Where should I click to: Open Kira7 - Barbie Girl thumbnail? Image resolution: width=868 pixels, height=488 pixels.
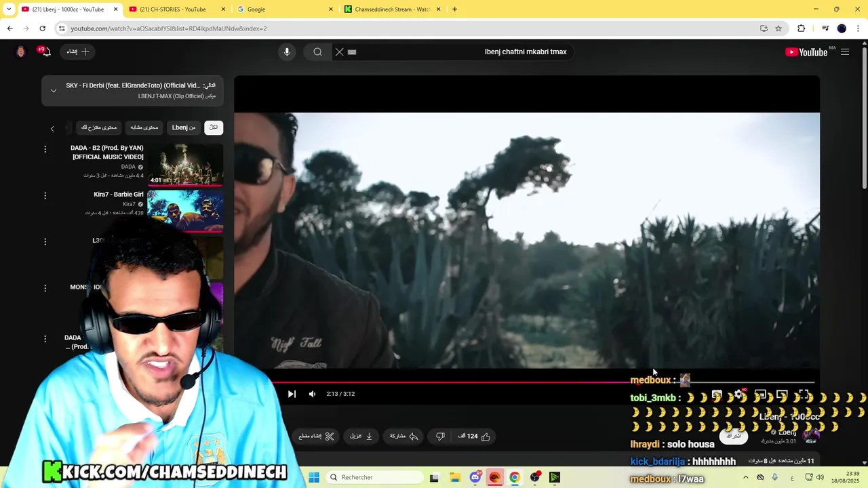coord(185,210)
